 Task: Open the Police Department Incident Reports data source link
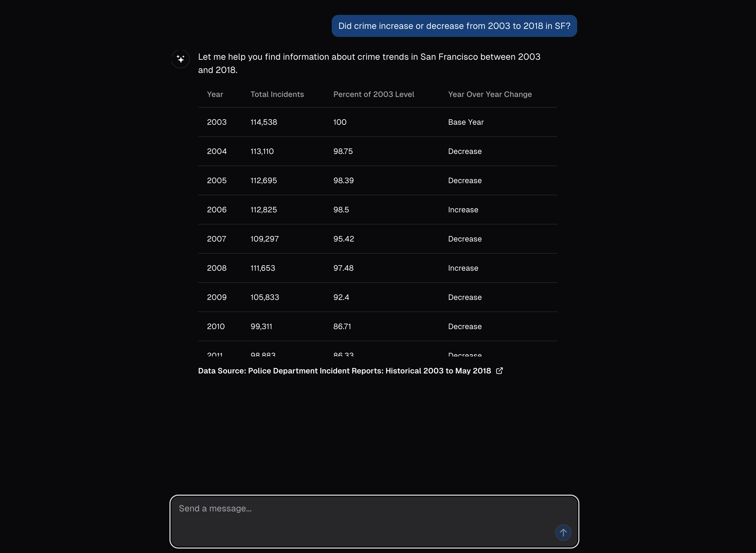click(x=344, y=371)
